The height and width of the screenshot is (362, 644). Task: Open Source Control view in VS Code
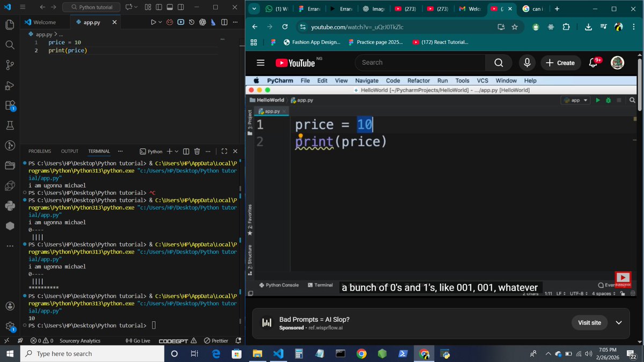(x=10, y=65)
